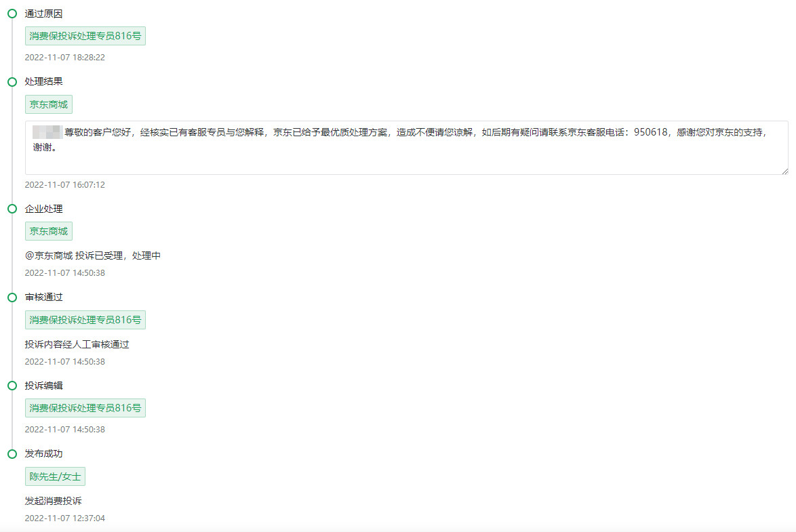796x532 pixels.
Task: Click timestamp 2022-11-07 16:07:12
Action: click(65, 185)
